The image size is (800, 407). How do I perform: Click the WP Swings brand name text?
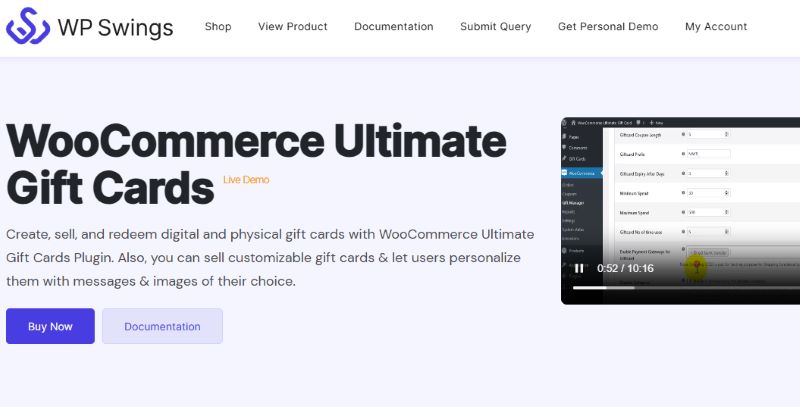coord(115,27)
